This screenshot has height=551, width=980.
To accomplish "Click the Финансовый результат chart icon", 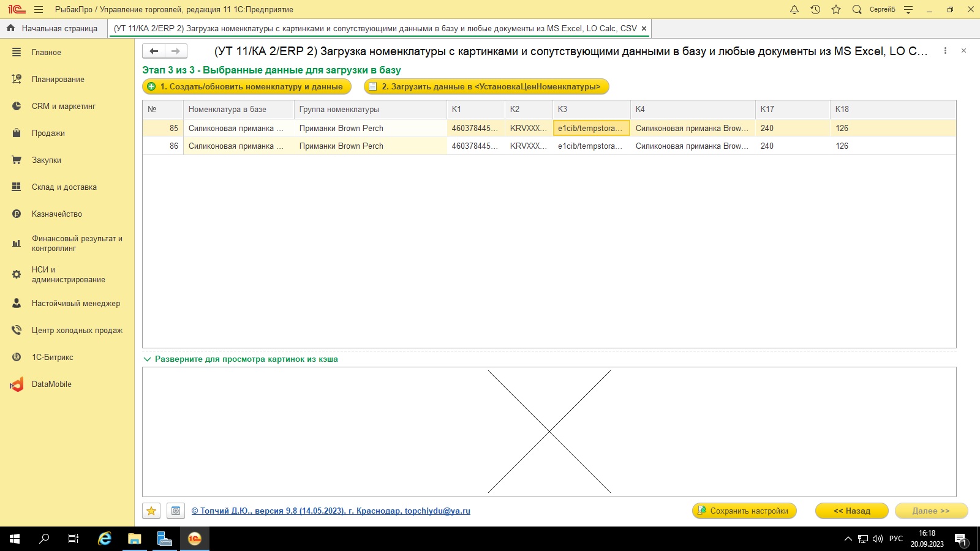I will click(17, 244).
